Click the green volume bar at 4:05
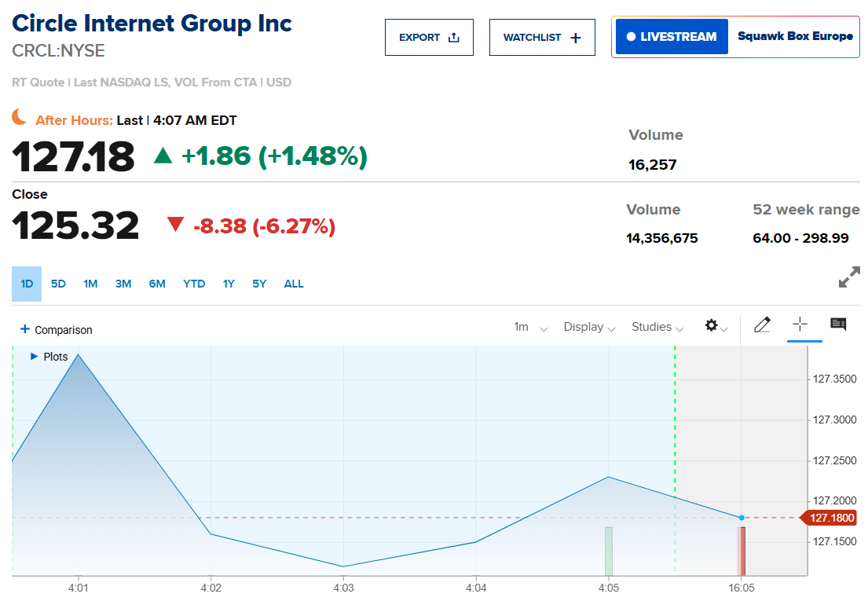The image size is (868, 601). 608,552
